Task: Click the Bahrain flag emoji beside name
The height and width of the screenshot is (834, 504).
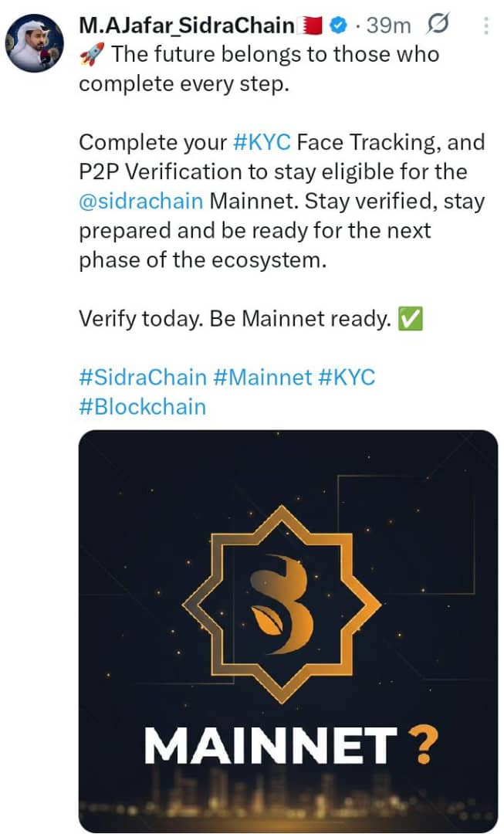Action: pos(310,25)
